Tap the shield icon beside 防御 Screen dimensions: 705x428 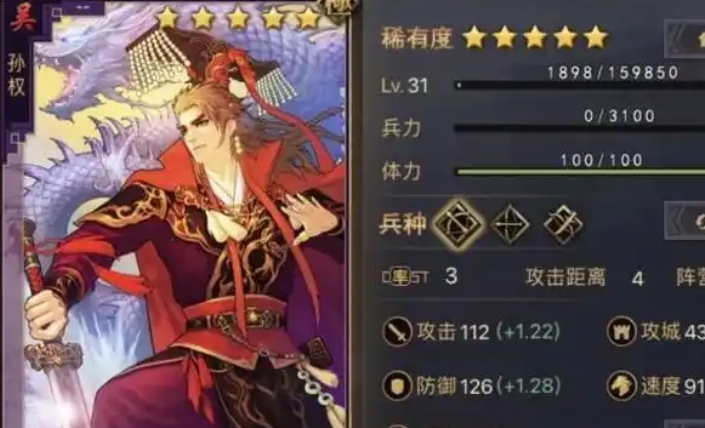397,386
